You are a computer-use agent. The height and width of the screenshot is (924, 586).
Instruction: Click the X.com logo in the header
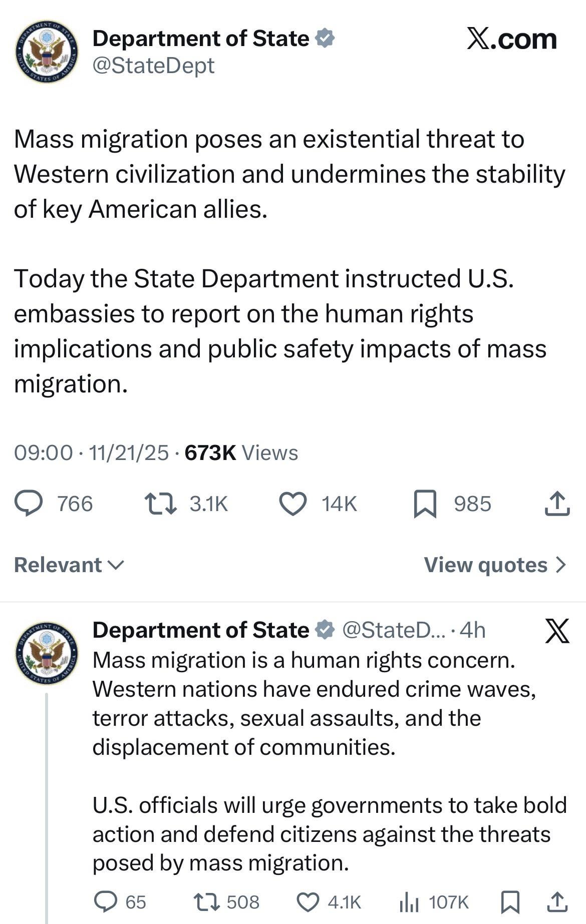pos(511,40)
